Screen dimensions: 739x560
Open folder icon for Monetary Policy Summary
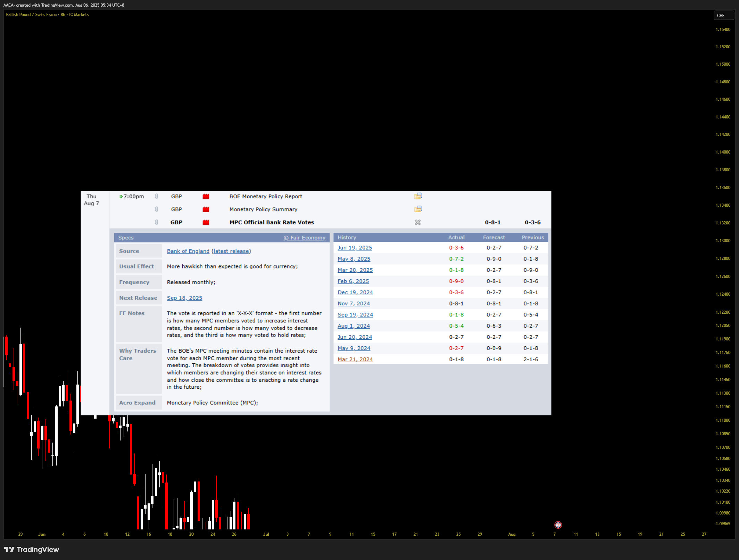pos(418,209)
